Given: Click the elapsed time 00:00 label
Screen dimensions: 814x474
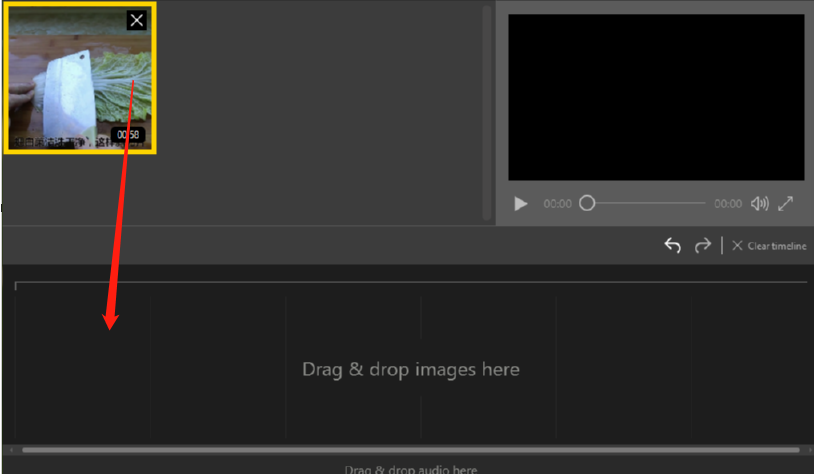Looking at the screenshot, I should point(558,204).
